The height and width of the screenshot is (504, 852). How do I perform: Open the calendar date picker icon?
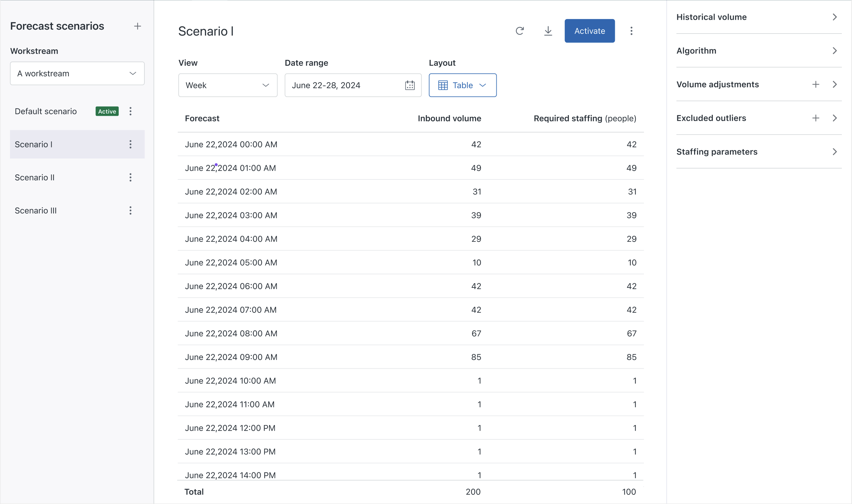[410, 85]
